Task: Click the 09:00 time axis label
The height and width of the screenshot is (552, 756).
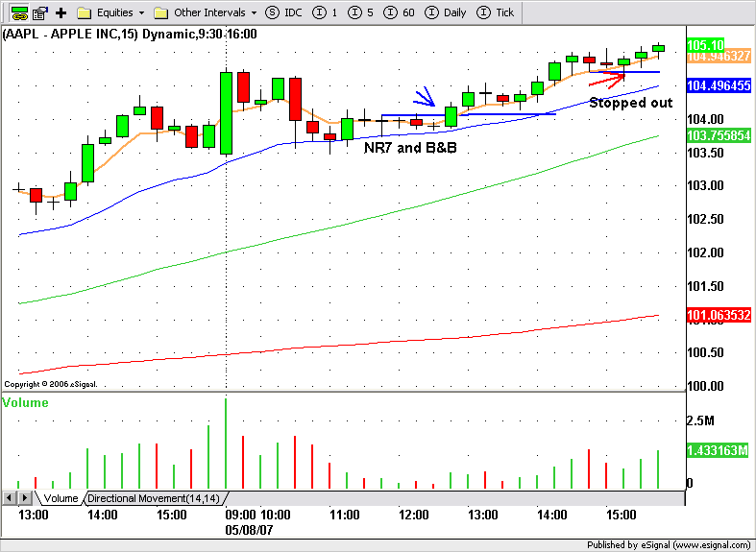Action: click(240, 515)
